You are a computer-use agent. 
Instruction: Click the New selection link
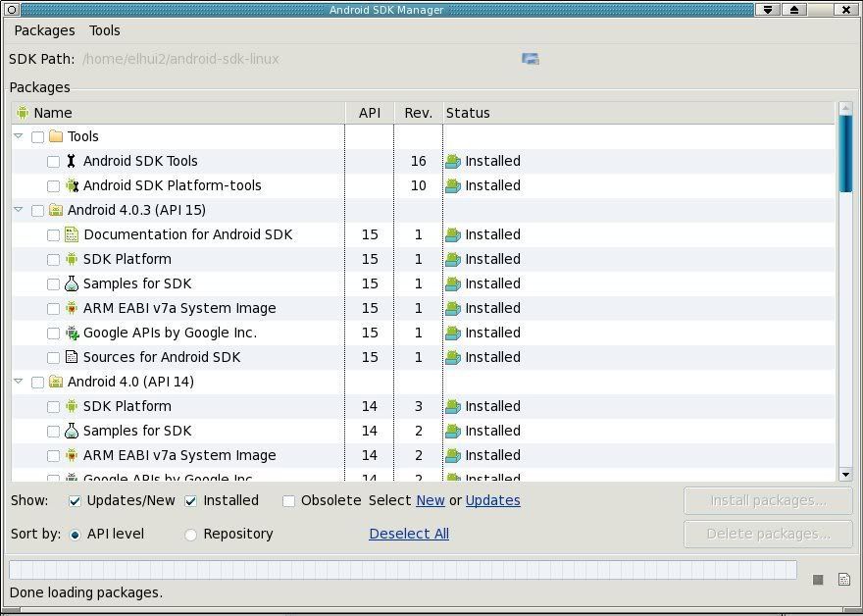click(x=431, y=500)
